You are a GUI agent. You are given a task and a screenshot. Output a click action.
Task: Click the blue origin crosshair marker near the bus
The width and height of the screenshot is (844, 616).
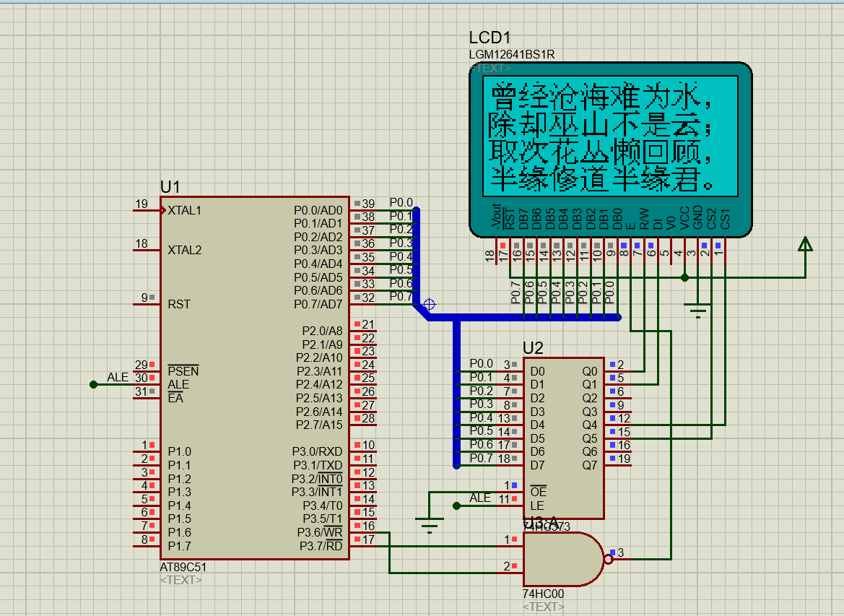coord(429,304)
